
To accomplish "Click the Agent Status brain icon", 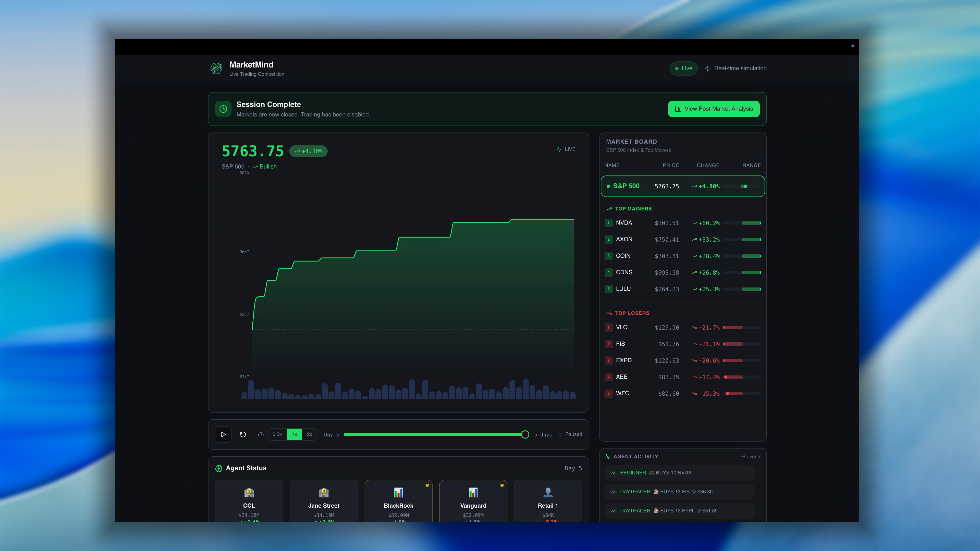I will [x=219, y=468].
